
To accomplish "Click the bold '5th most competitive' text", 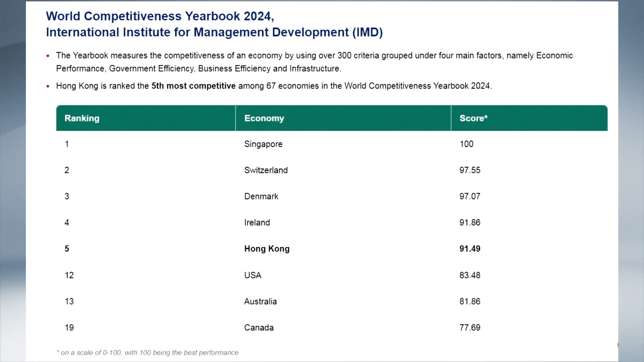I will point(193,86).
